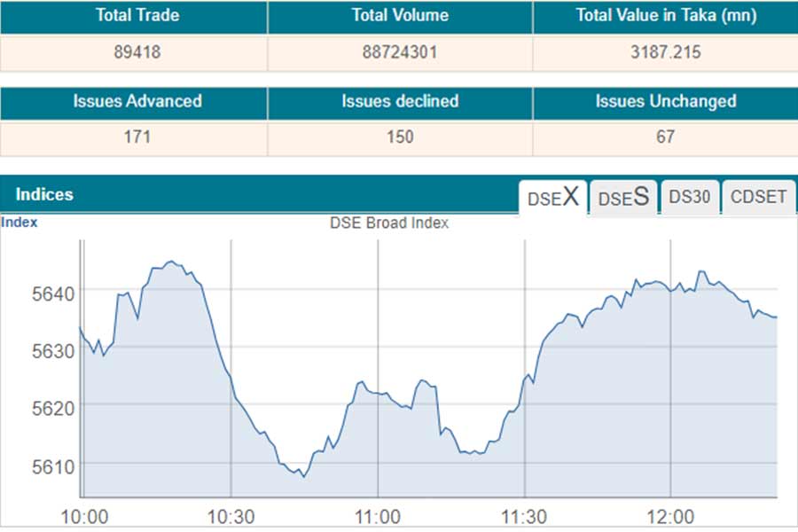Select the declined issues count 150
The width and height of the screenshot is (798, 532).
[400, 137]
